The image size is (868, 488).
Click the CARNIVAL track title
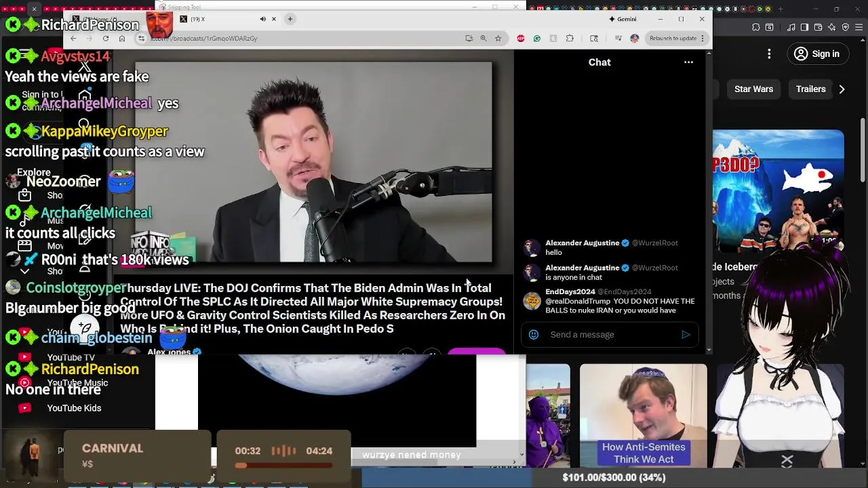(x=113, y=449)
